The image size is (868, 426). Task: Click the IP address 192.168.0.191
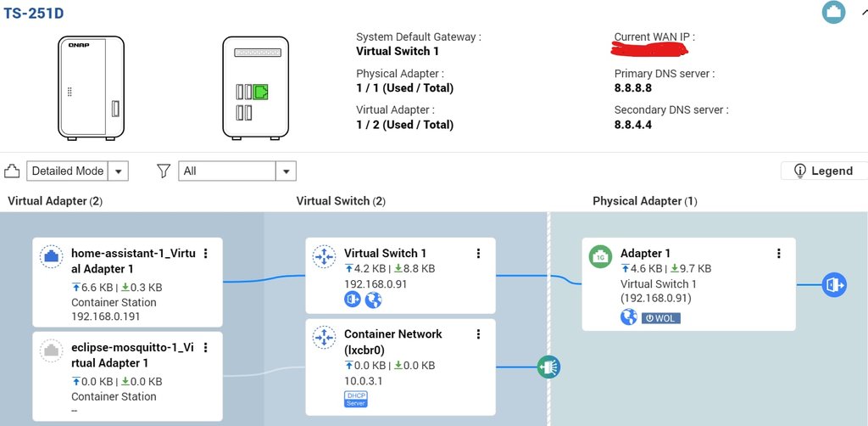click(106, 317)
